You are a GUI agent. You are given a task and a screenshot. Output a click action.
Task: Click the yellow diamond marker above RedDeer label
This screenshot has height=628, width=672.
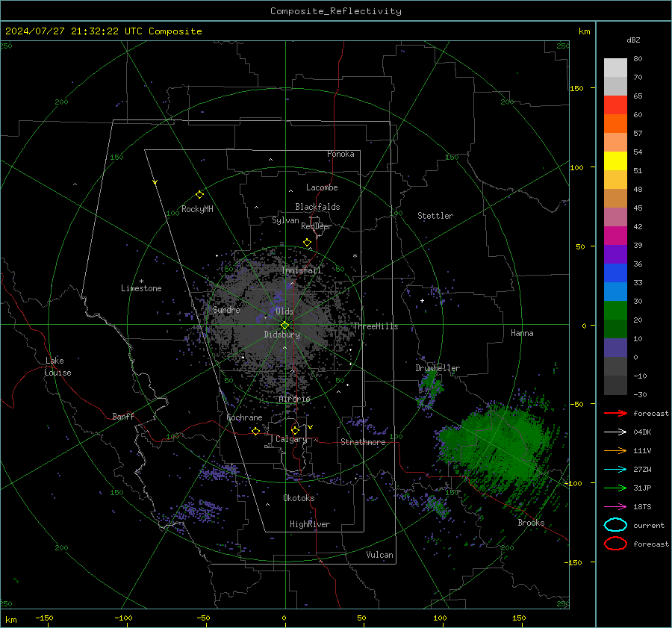click(307, 242)
